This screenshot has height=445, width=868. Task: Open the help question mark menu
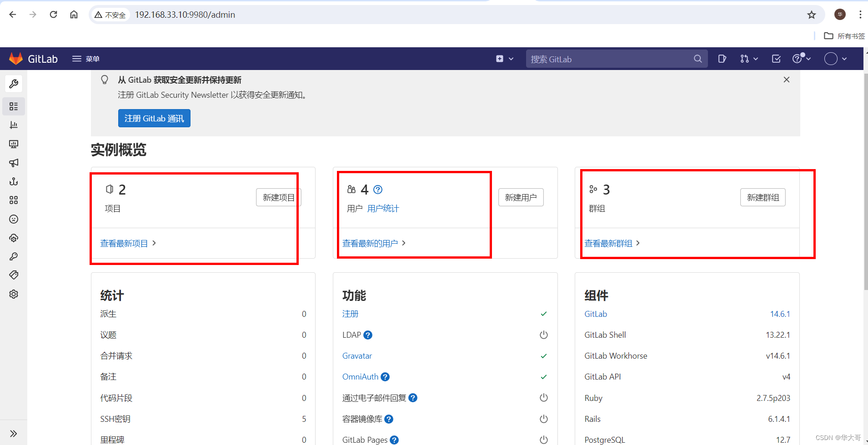click(802, 59)
